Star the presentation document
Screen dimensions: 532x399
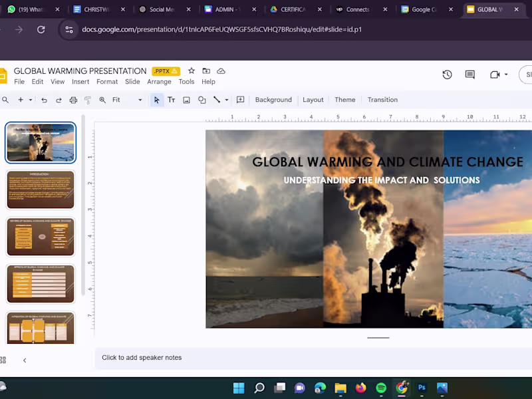coord(191,70)
